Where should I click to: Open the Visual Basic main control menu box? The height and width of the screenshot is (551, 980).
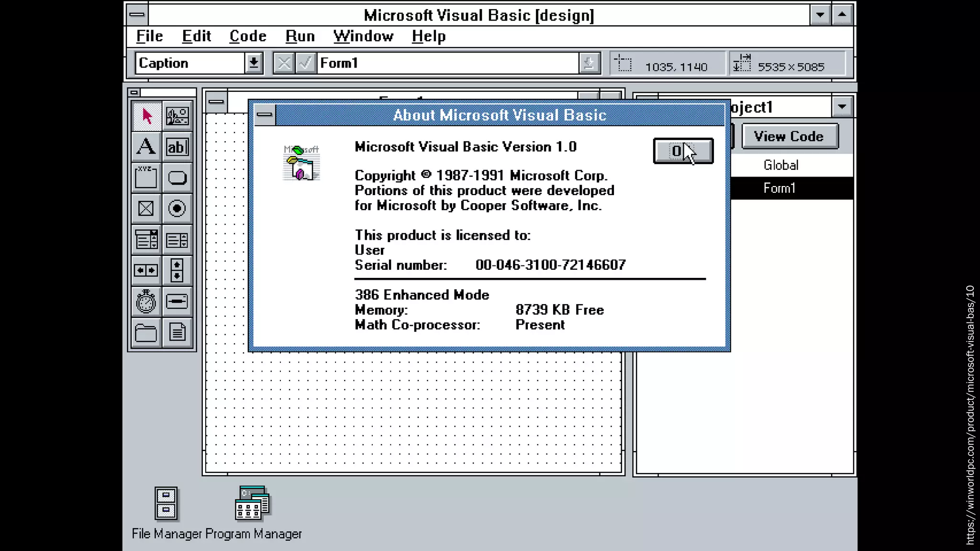[x=137, y=15]
